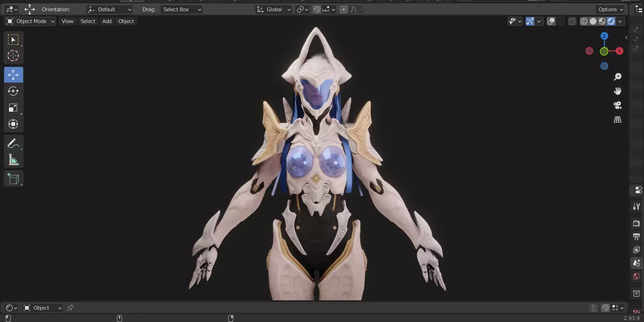Open the overlays options dropdown arrow
644x322 pixels.
[x=560, y=21]
